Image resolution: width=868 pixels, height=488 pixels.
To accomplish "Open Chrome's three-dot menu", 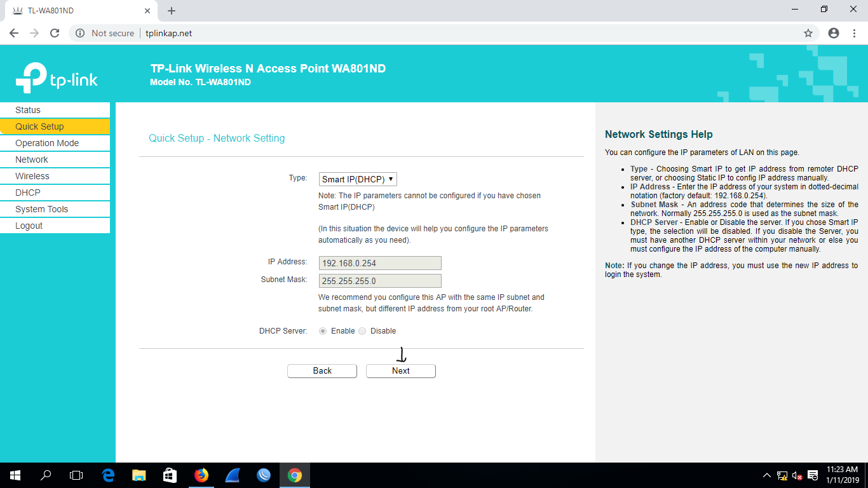I will [x=854, y=33].
